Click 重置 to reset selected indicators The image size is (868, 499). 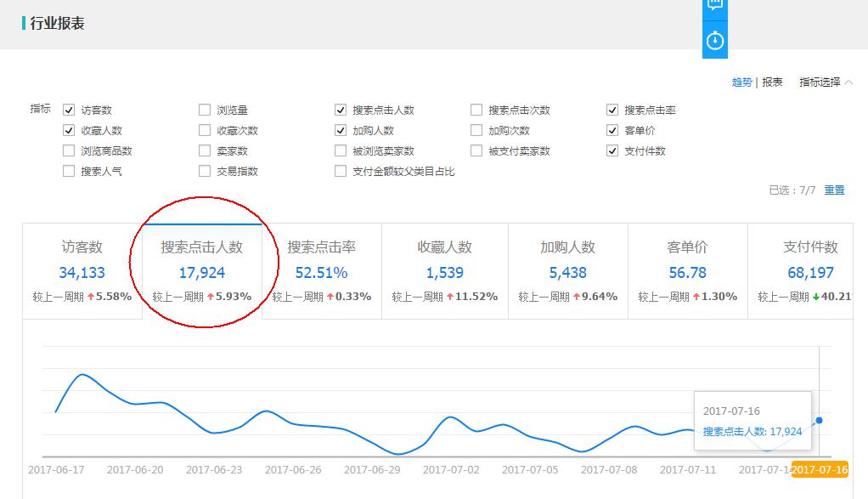(834, 190)
